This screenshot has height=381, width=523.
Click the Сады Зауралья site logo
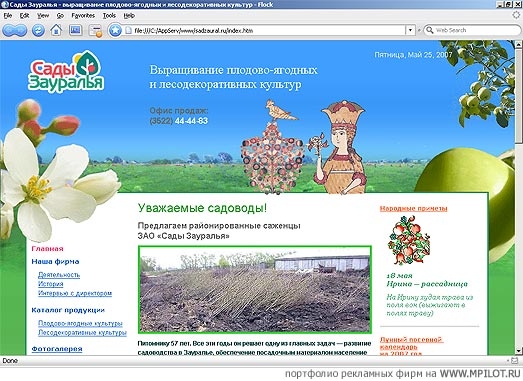pyautogui.click(x=66, y=71)
